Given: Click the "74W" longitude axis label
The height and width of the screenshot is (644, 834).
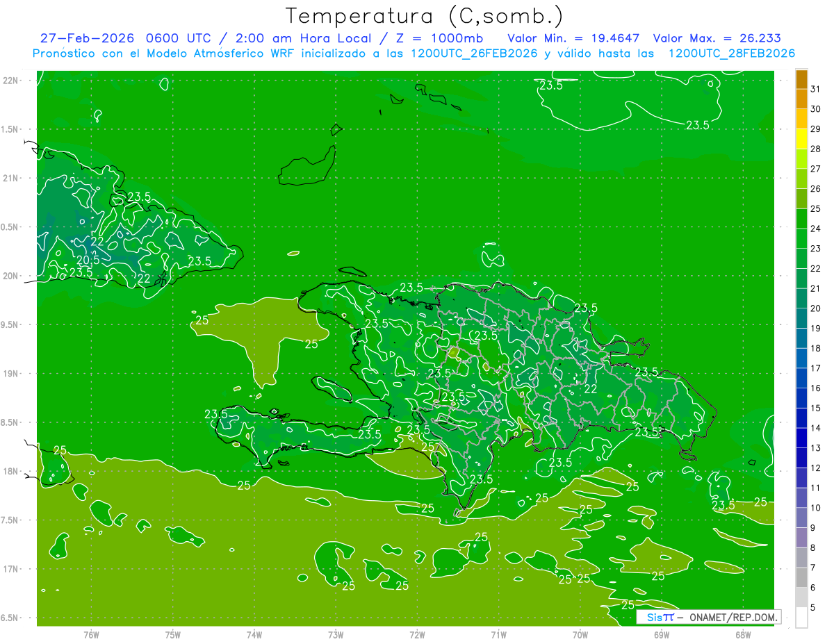Looking at the screenshot, I should 254,635.
